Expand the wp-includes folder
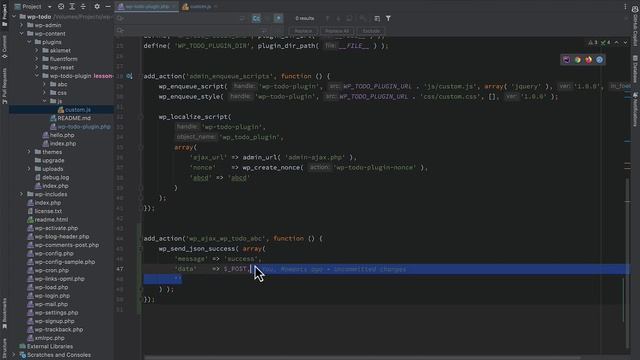 (x=22, y=194)
